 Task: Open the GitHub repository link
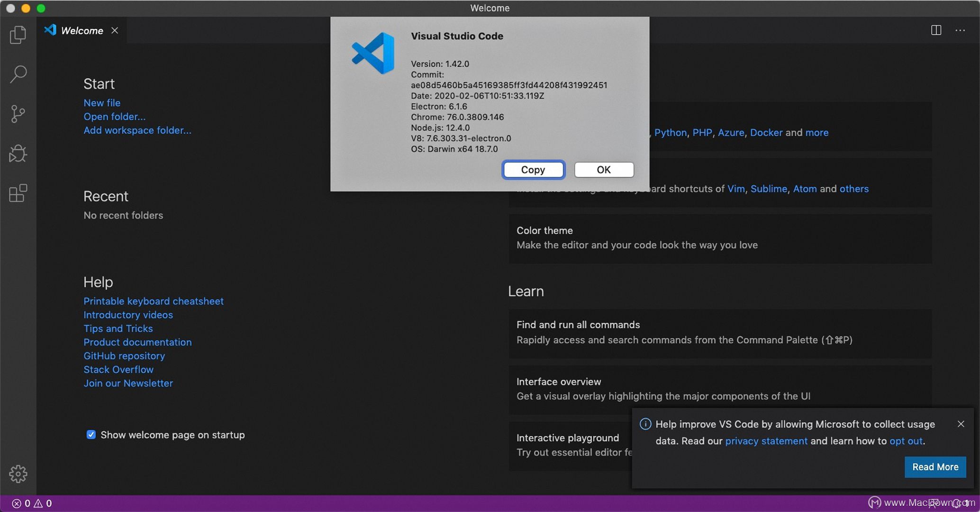(124, 356)
